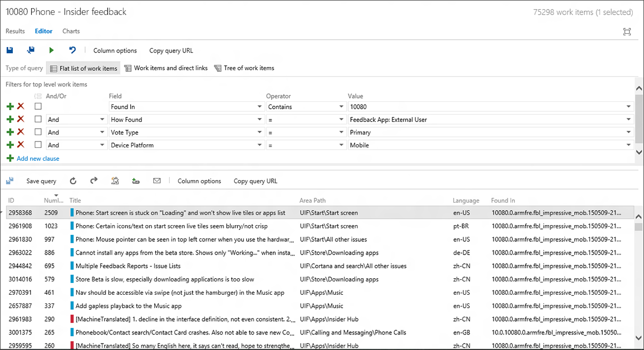Switch to the Results tab
644x350 pixels.
15,31
